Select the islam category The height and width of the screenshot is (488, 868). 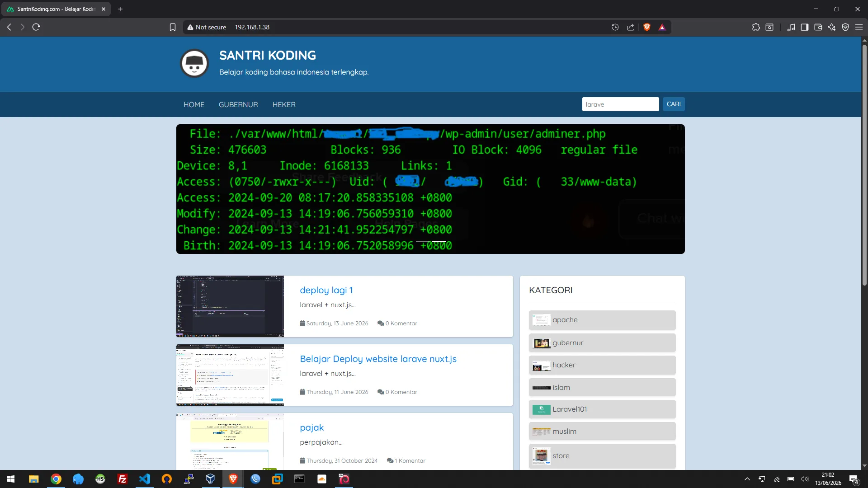(602, 388)
